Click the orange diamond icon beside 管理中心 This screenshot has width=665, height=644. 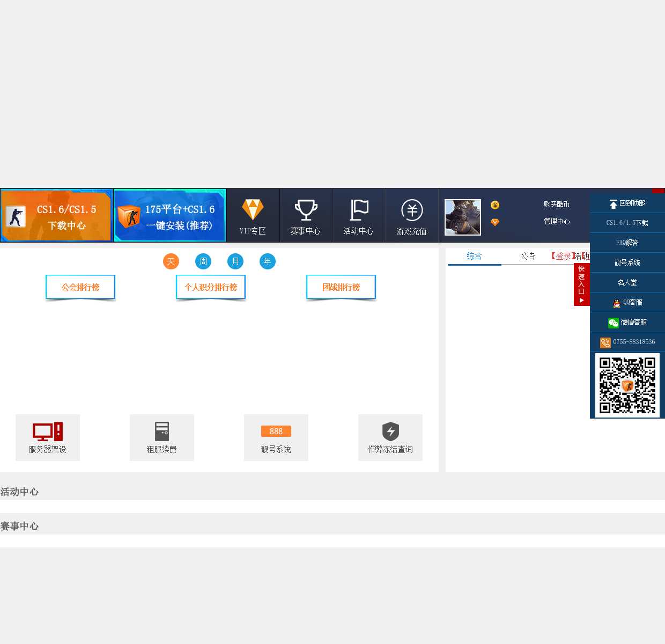(x=495, y=222)
